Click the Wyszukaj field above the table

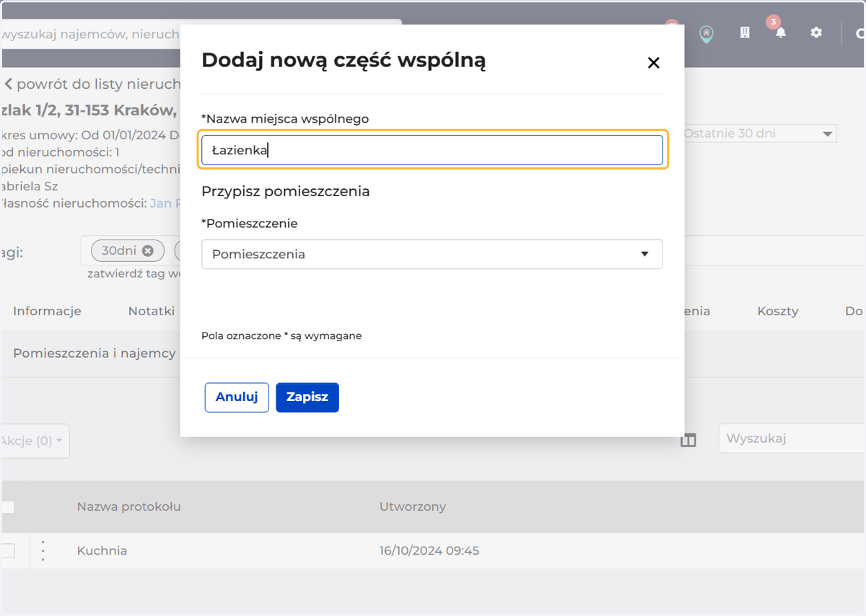[792, 439]
